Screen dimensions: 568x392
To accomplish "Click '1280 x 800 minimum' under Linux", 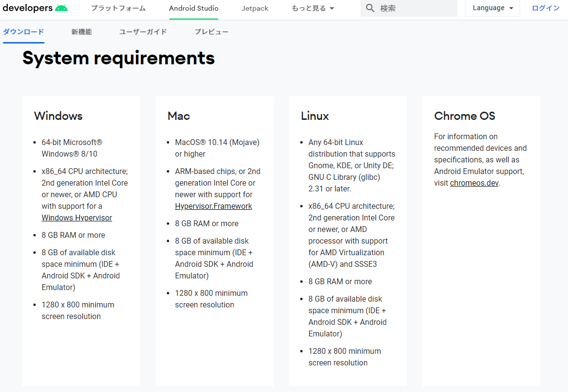I will [x=345, y=351].
